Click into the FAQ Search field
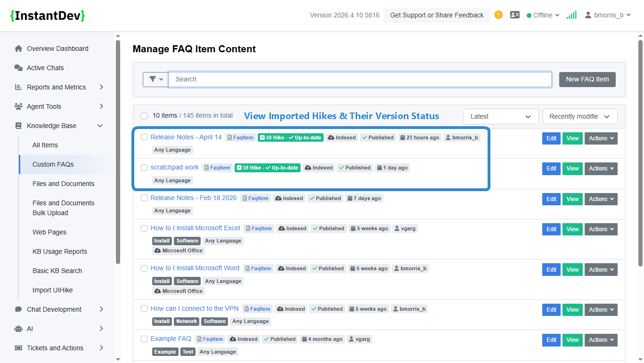644x363 pixels. tap(360, 79)
